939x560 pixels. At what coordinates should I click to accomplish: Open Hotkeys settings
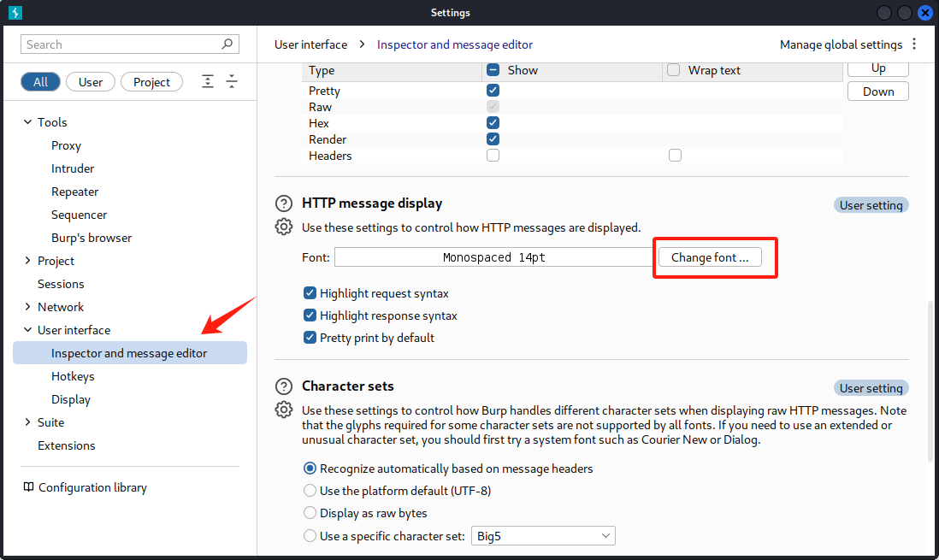[73, 376]
